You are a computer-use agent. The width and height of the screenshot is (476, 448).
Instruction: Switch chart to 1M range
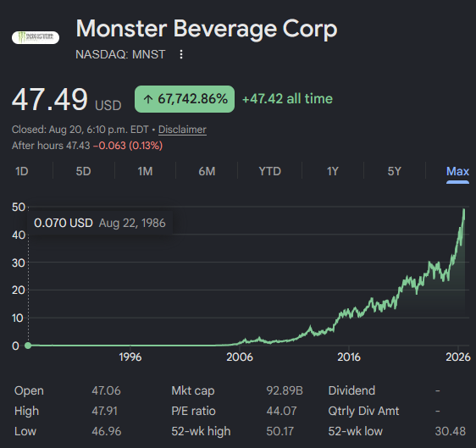click(145, 171)
